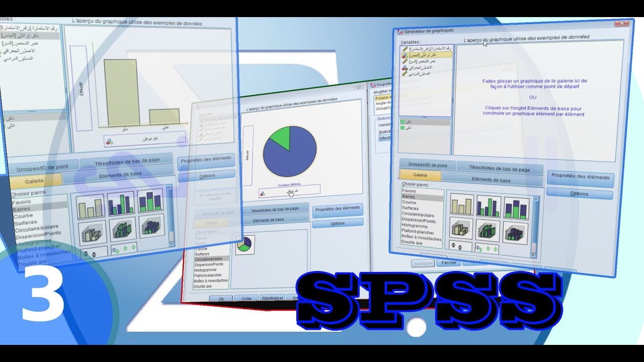
Task: Click Effectif axis drop zone beside bar chart
Action: coord(81,88)
